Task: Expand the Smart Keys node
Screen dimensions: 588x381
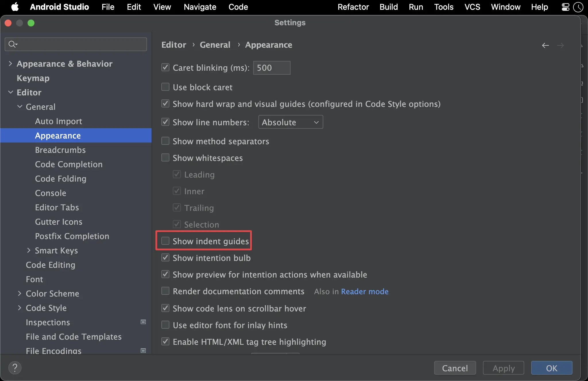Action: pos(29,250)
